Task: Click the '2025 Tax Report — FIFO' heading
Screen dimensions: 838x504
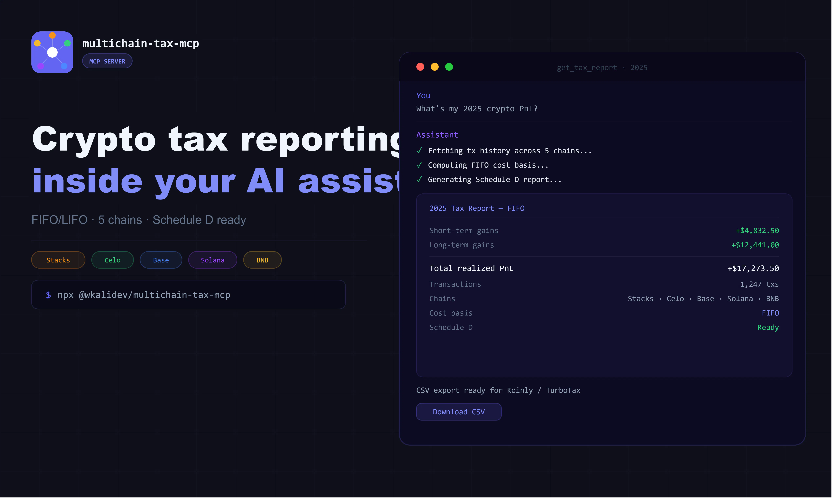Action: click(x=477, y=208)
